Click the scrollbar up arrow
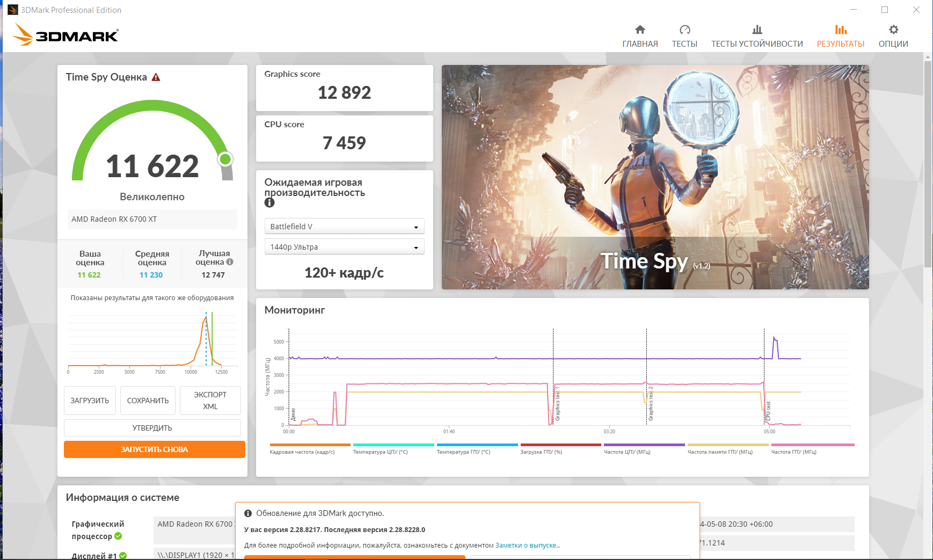The image size is (933, 560). tap(928, 56)
